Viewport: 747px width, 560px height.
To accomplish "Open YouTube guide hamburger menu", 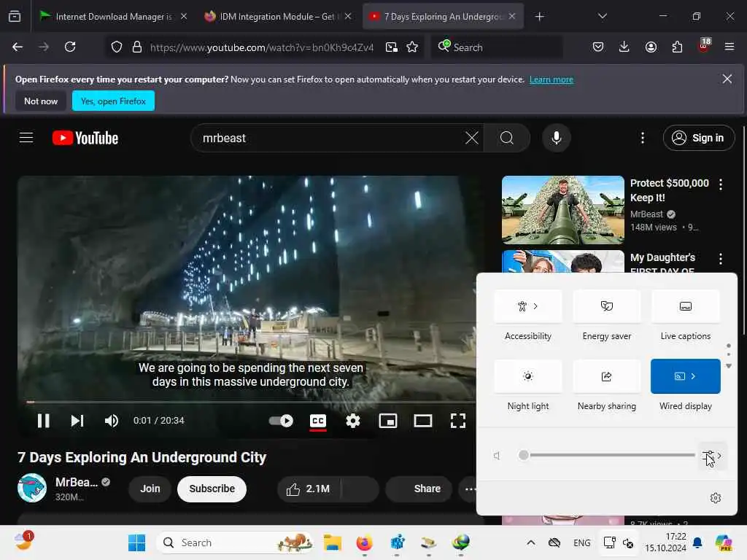I will coord(26,138).
